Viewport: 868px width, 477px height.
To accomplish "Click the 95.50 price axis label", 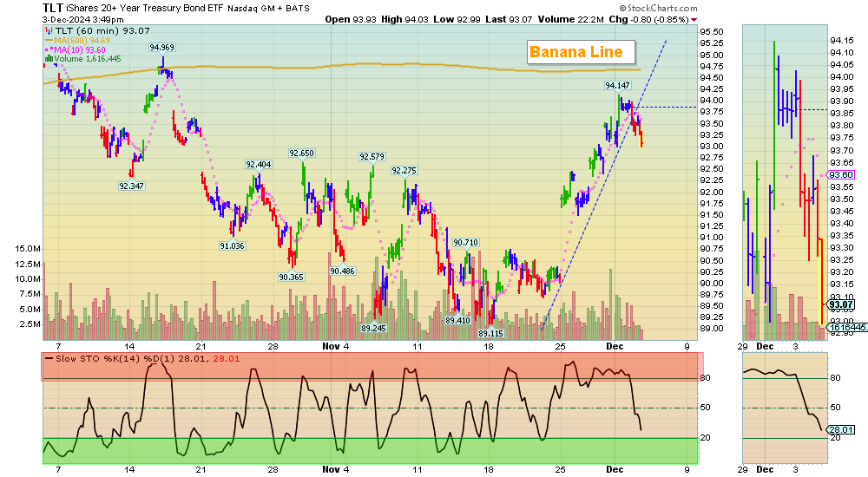I will click(712, 32).
